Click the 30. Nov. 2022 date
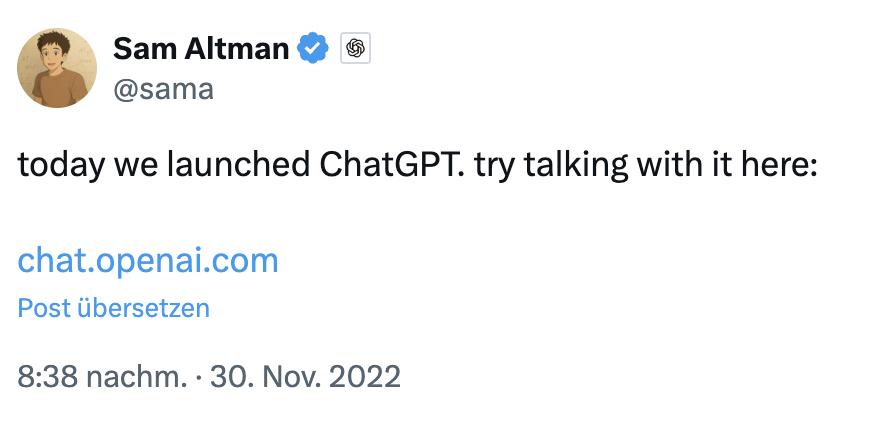 303,377
